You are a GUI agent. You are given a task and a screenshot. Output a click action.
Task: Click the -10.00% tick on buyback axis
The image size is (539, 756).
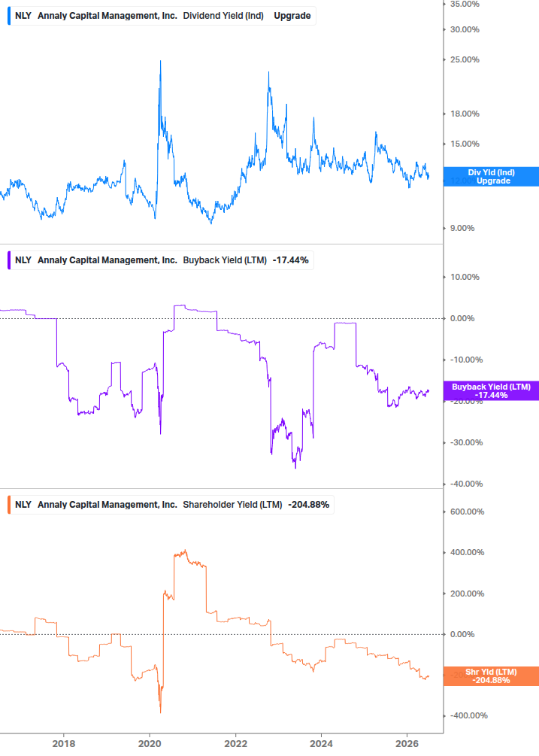click(466, 360)
